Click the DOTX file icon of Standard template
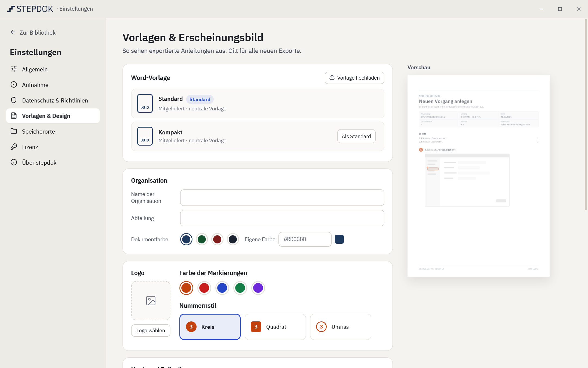Screen dimensions: 588x368 click(145, 103)
